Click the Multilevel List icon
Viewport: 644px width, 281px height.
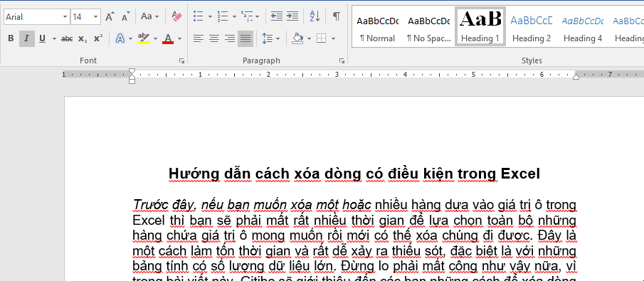247,17
